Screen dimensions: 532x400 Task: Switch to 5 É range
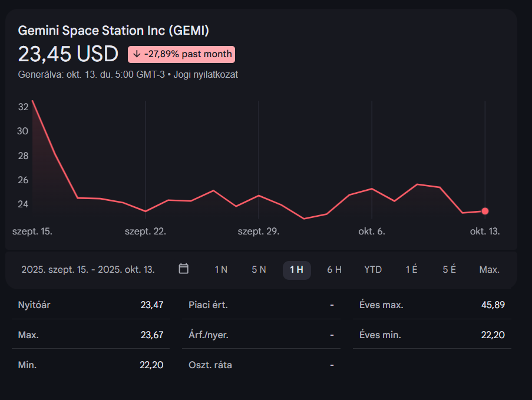[x=450, y=270]
